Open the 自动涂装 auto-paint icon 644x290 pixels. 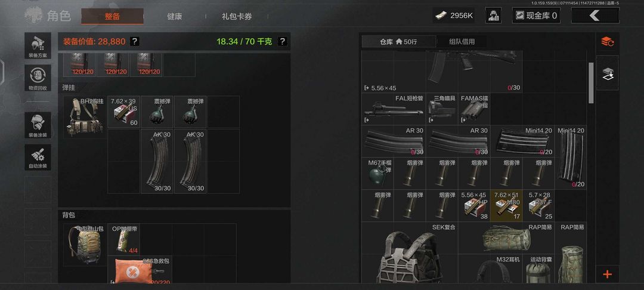38,157
